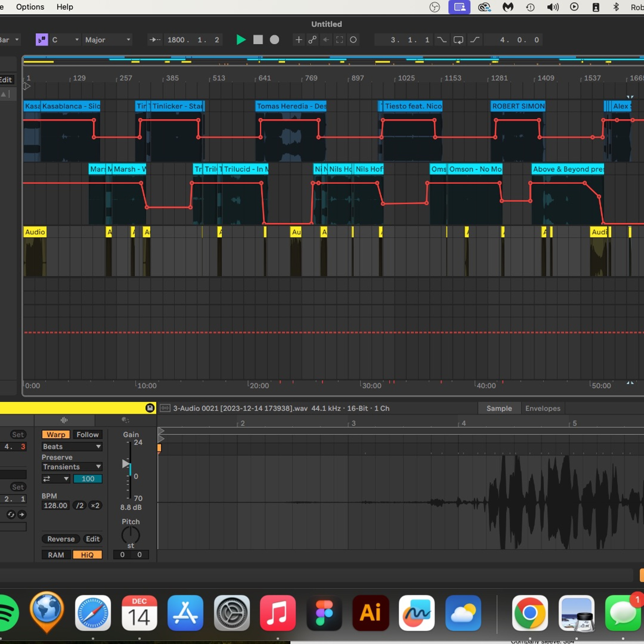Toggle the Warp button off
Viewport: 644px width, 644px height.
point(56,434)
